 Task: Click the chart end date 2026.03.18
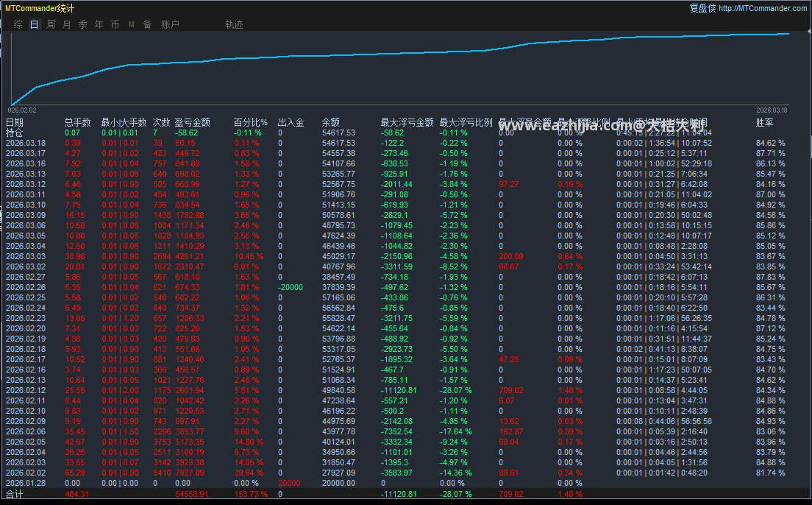coord(772,110)
